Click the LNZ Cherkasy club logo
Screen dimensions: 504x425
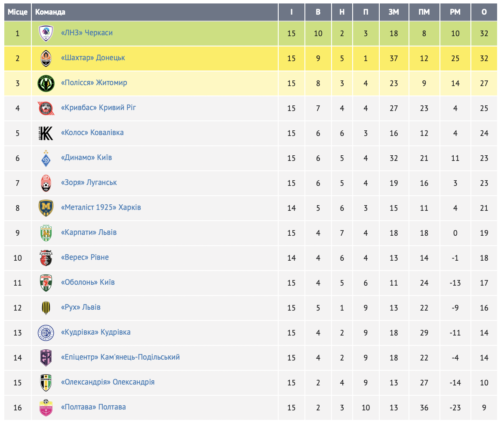point(46,33)
